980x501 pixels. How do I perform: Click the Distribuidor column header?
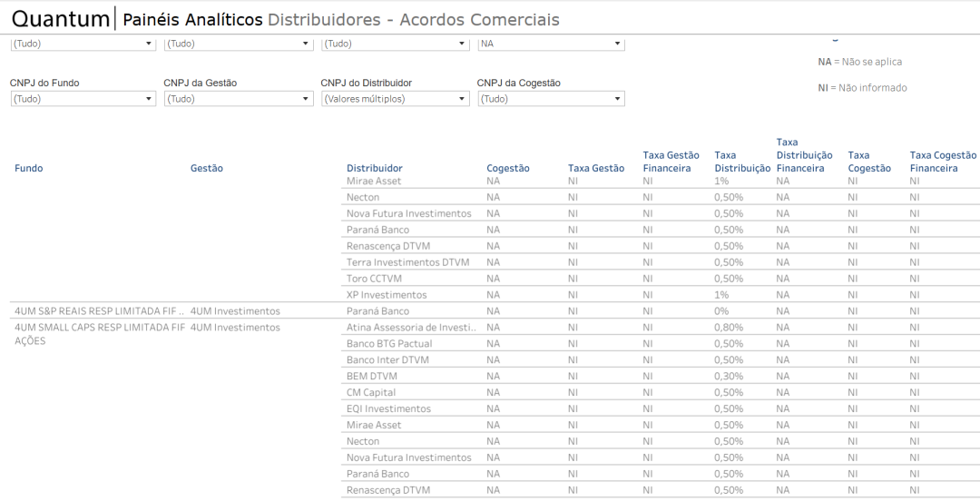(x=375, y=168)
